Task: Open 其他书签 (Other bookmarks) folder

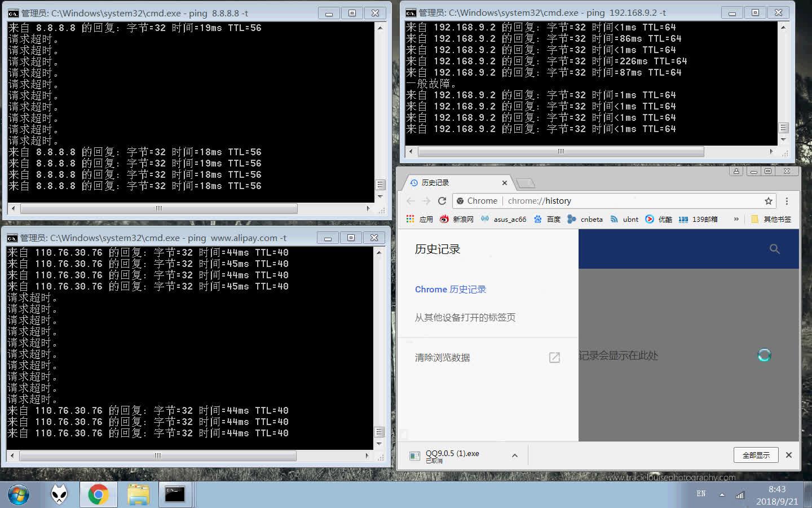Action: point(777,219)
